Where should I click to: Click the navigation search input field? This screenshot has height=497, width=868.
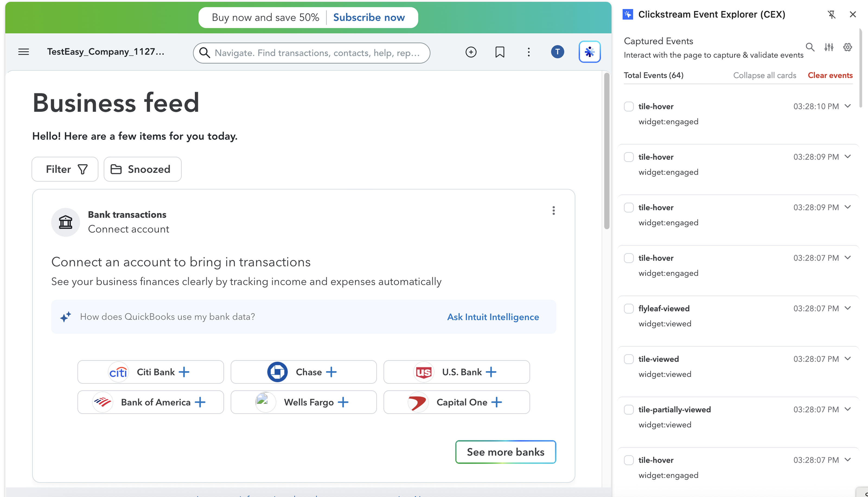pos(311,53)
